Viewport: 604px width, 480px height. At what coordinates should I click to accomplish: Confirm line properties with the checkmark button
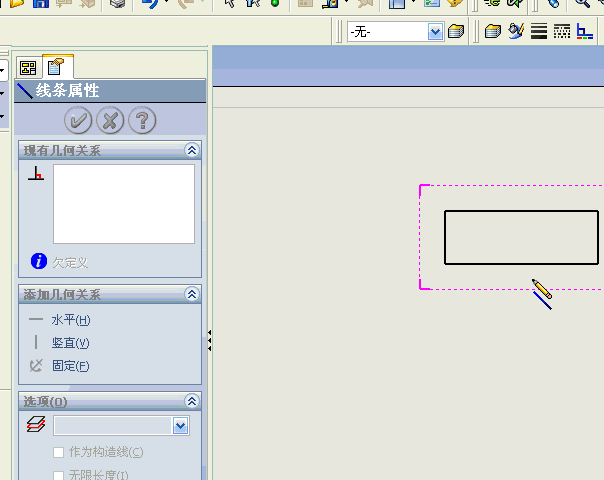coord(78,120)
